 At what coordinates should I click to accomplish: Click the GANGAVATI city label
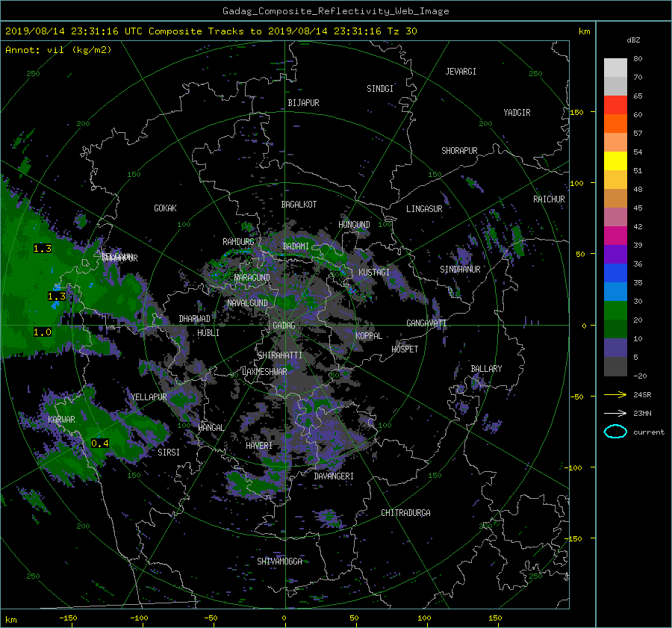[426, 323]
